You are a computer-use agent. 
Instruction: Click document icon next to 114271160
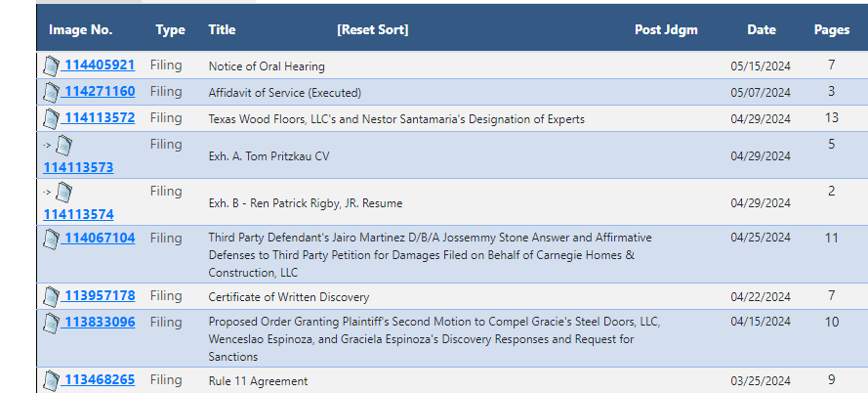(x=51, y=92)
